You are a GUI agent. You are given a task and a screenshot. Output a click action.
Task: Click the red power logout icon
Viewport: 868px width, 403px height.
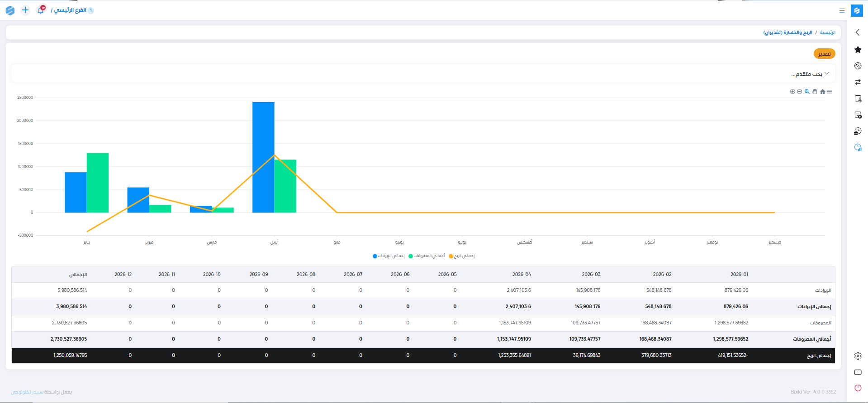point(858,388)
